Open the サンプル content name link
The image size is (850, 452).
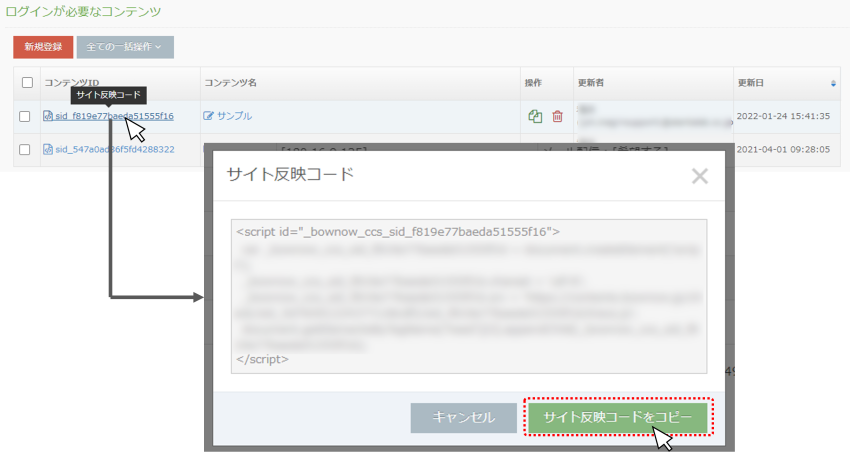tap(234, 115)
